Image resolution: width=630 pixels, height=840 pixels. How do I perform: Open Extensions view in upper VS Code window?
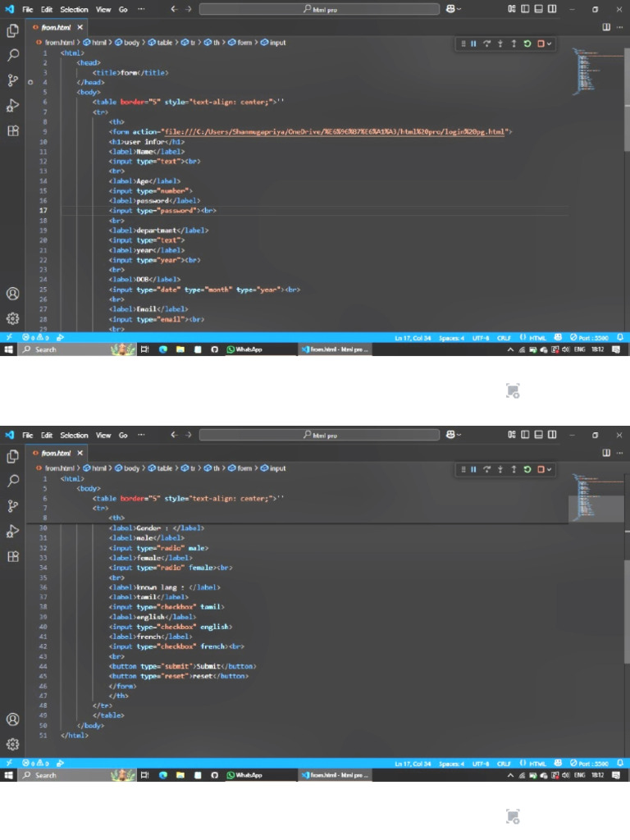click(13, 130)
